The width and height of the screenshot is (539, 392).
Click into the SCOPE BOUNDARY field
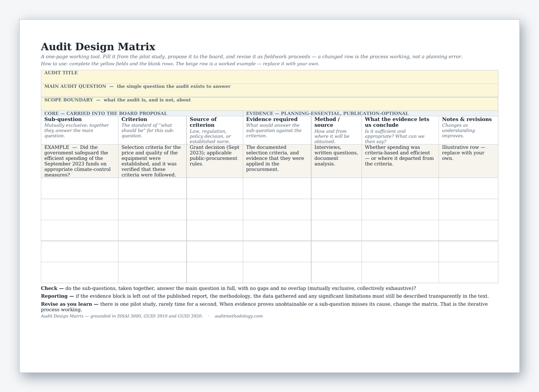click(269, 104)
